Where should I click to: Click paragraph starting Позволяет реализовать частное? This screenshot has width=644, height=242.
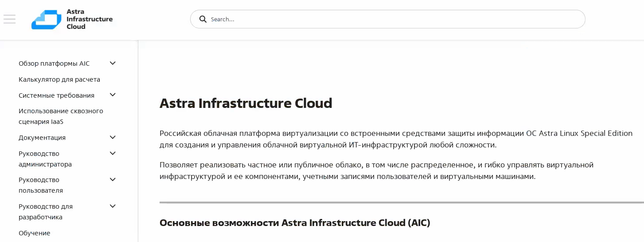[x=376, y=171]
